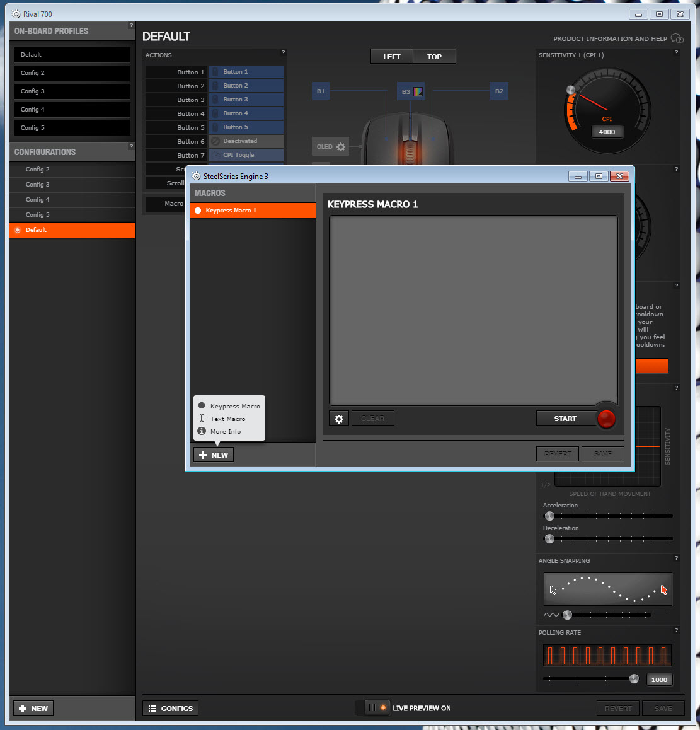700x730 pixels.
Task: Click Polling Rate help question mark
Action: coord(676,630)
